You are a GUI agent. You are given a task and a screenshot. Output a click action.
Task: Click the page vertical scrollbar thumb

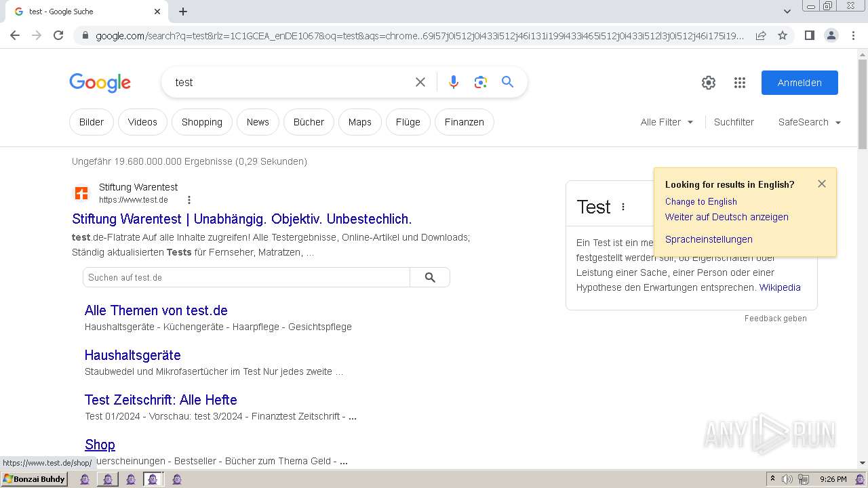tap(863, 103)
